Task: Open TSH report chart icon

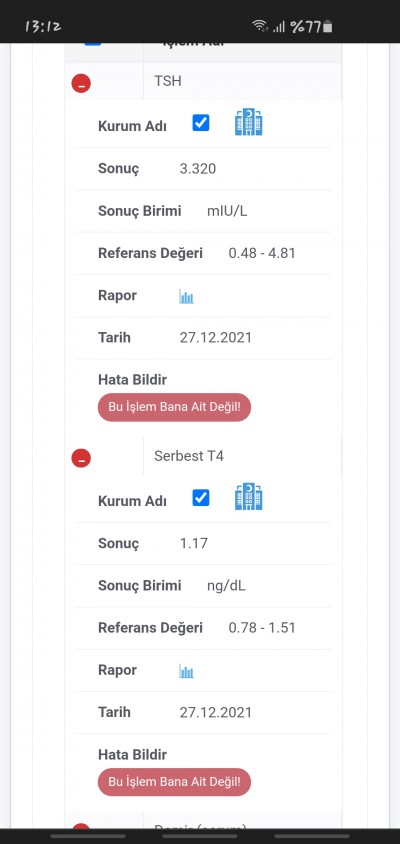Action: (x=186, y=297)
